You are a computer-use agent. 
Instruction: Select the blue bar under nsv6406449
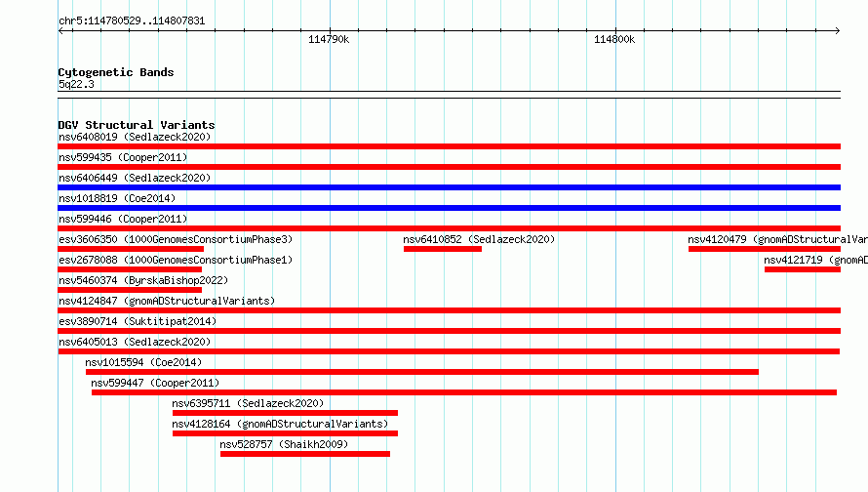click(x=449, y=187)
